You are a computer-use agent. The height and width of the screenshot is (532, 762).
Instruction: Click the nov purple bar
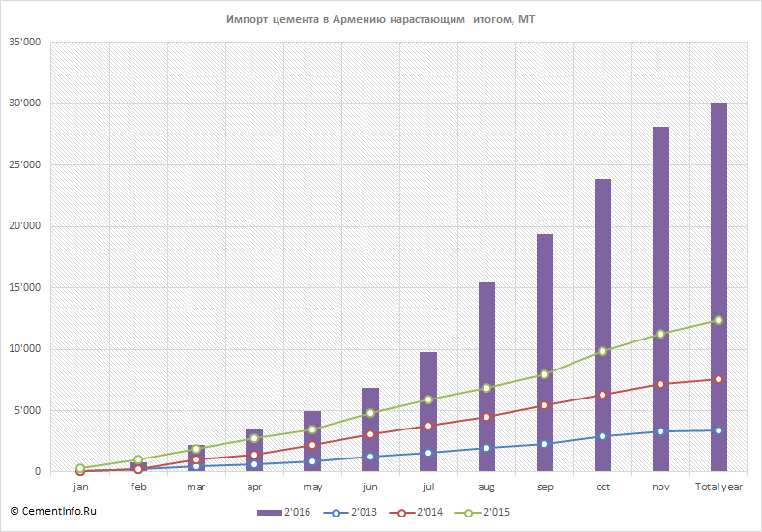tap(660, 299)
